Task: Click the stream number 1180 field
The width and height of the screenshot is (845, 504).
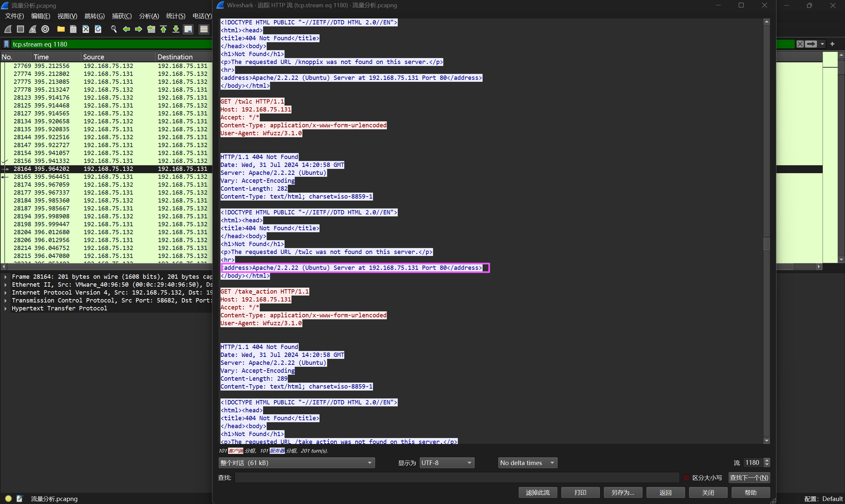Action: point(753,463)
